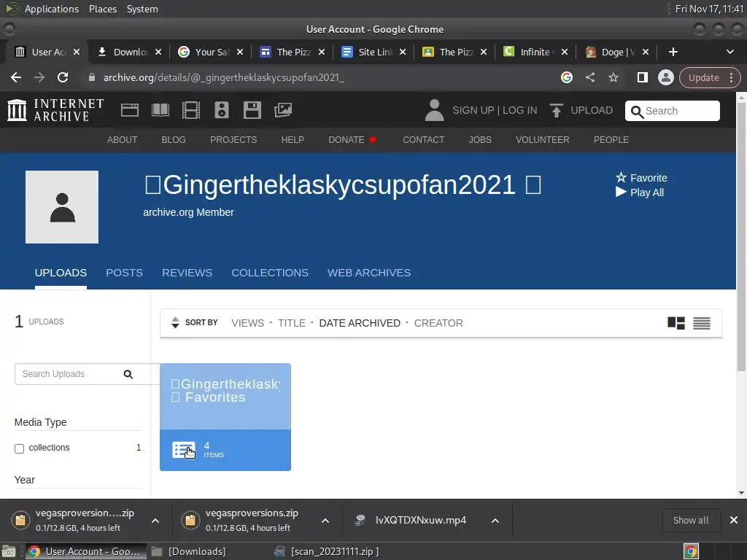Open Chrome three-dot menu
Viewport: 747px width, 560px height.
(731, 77)
